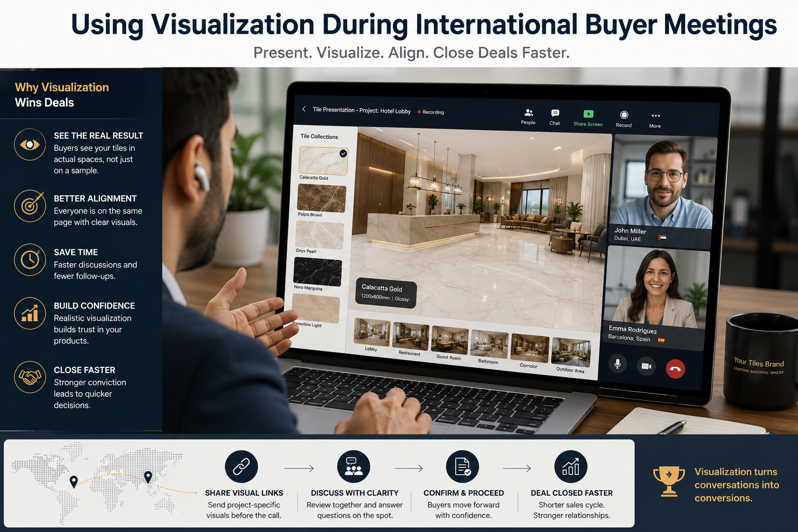The height and width of the screenshot is (532, 798).
Task: Click the group chat icon above Discuss With Clarity
Action: click(354, 467)
